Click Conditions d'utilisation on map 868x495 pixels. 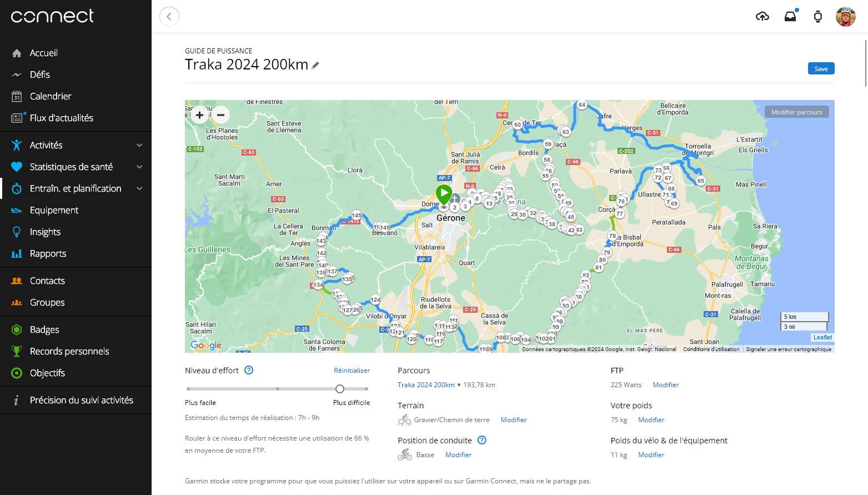[x=711, y=349]
